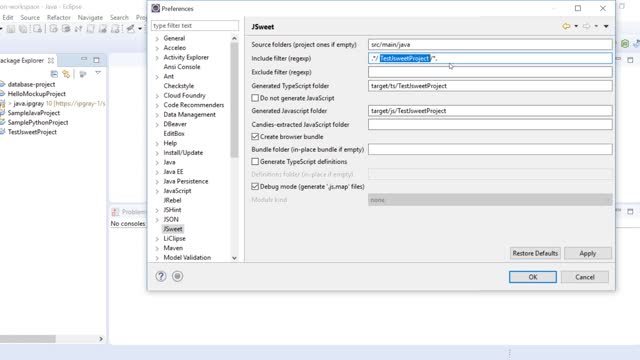Viewport: 640px width, 360px height.
Task: Click the help question mark icon
Action: click(161, 276)
